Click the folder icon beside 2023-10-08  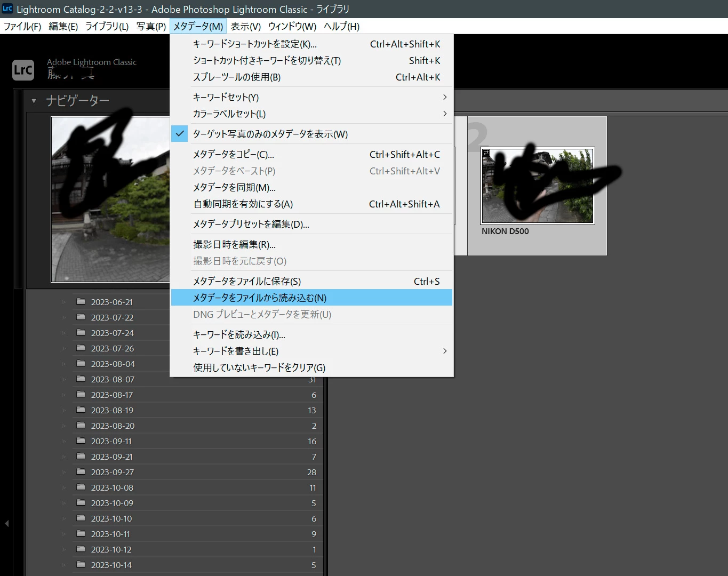tap(81, 487)
